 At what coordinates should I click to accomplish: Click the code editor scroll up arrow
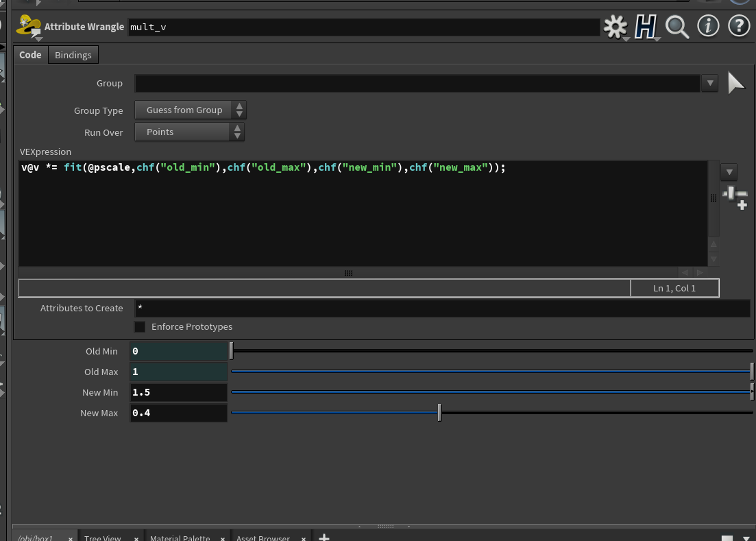tap(714, 245)
